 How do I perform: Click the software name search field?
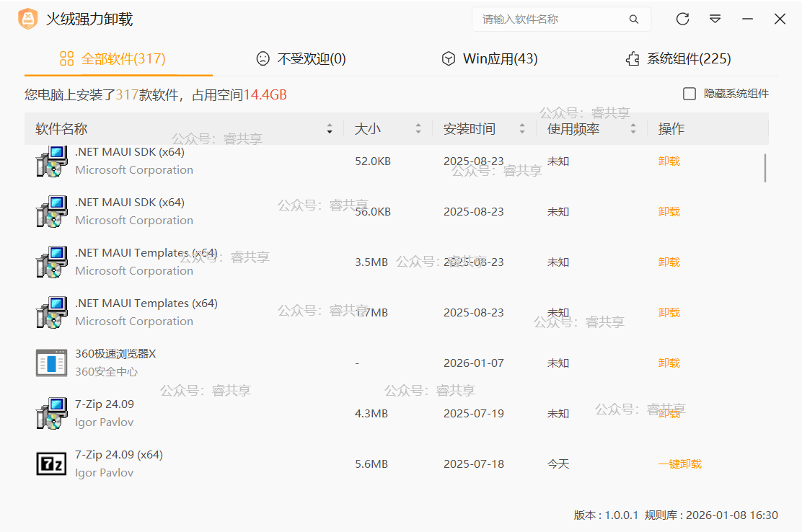tap(551, 19)
